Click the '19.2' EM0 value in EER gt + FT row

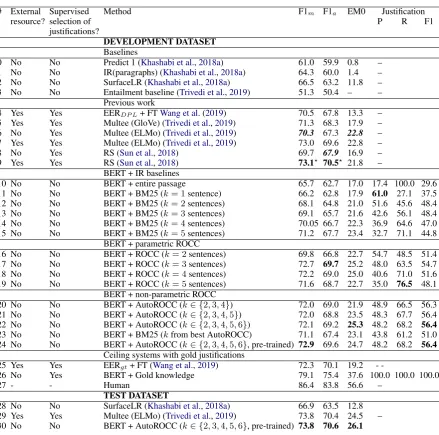pos(355,365)
